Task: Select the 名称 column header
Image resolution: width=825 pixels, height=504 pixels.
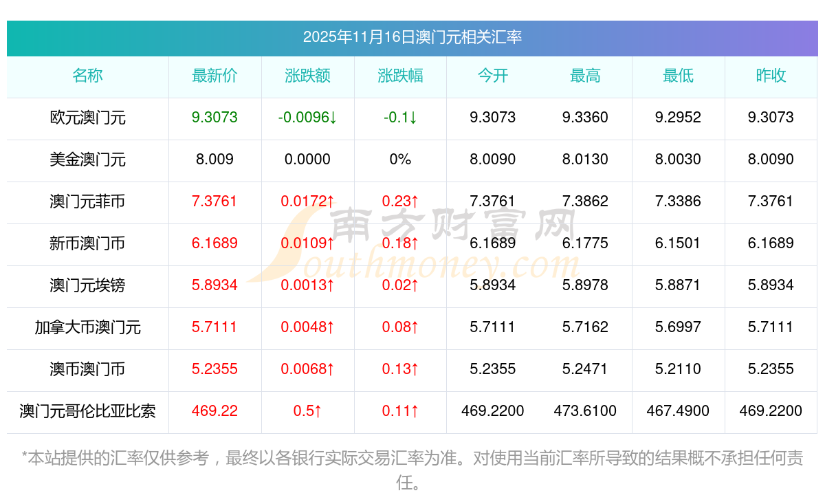Action: tap(87, 76)
